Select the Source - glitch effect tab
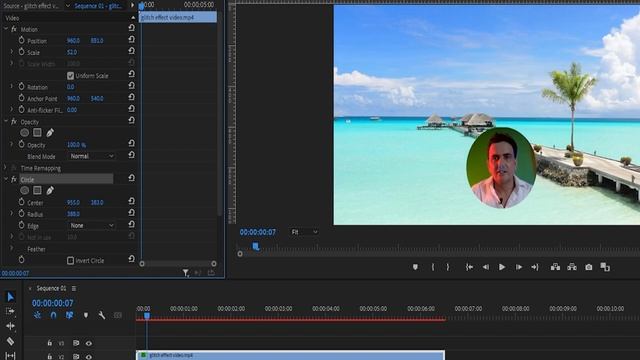The height and width of the screenshot is (360, 640). 31,6
